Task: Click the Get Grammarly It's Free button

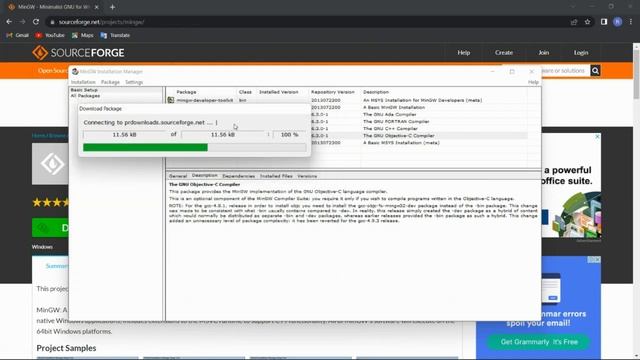Action: click(x=539, y=342)
